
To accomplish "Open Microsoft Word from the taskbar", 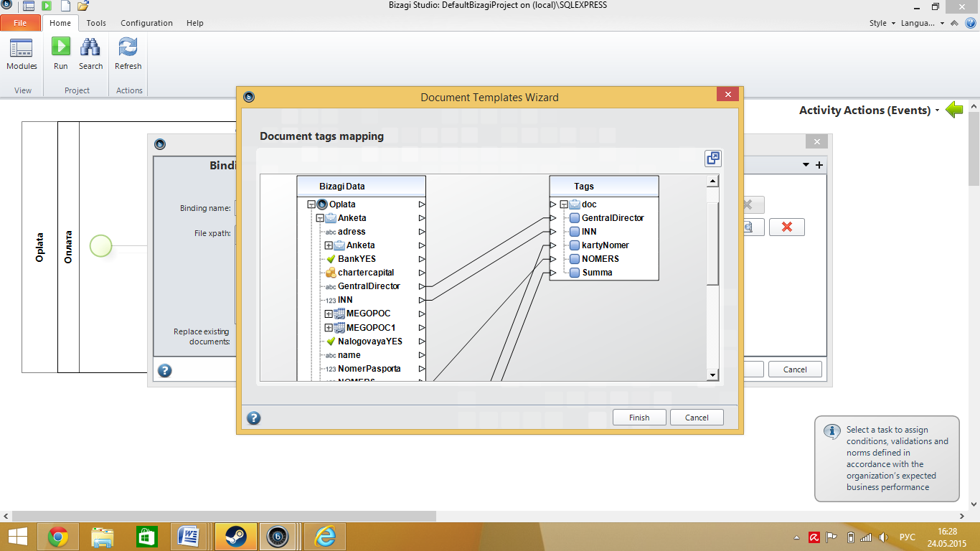I will pyautogui.click(x=189, y=537).
